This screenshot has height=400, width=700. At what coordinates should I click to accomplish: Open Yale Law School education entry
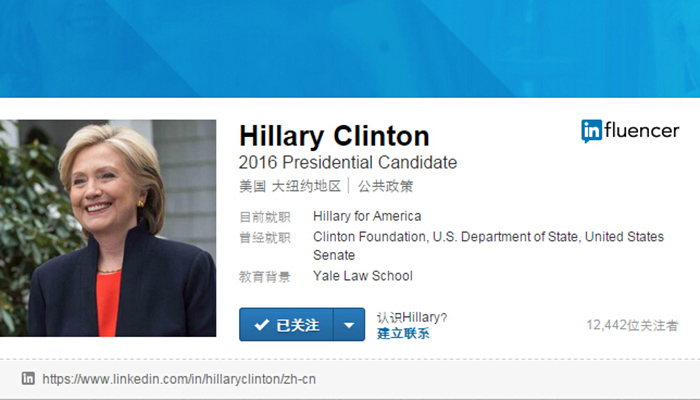click(x=362, y=276)
